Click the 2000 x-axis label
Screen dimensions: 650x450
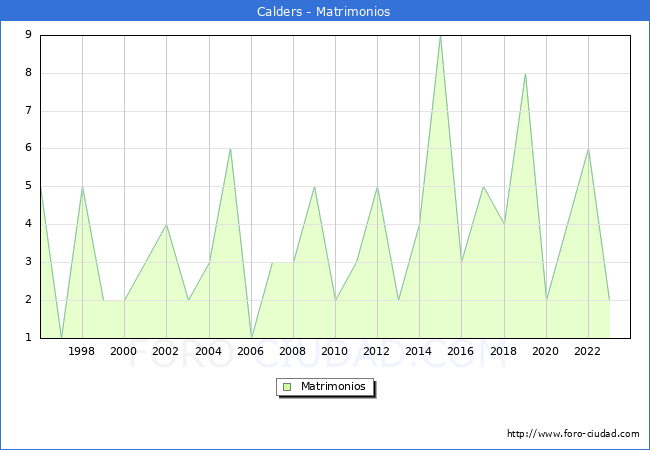[124, 351]
